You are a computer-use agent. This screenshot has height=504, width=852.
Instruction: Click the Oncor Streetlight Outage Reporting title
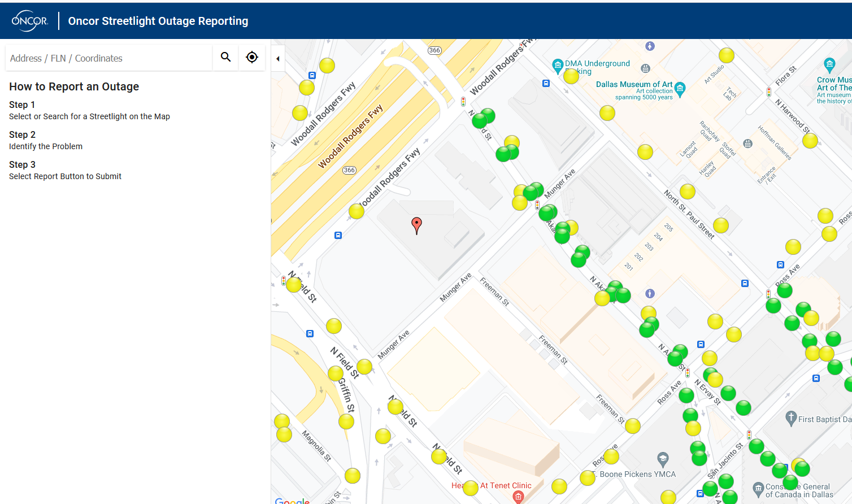(158, 21)
